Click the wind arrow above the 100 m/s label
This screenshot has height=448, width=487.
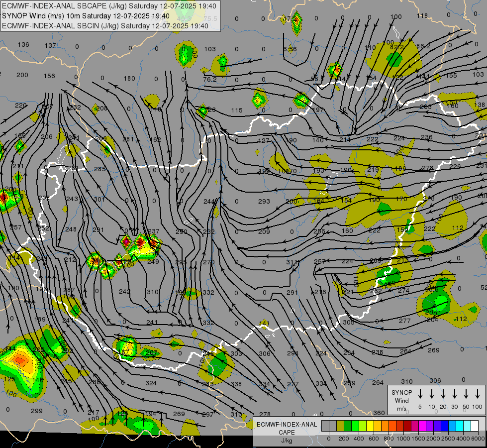478,394
